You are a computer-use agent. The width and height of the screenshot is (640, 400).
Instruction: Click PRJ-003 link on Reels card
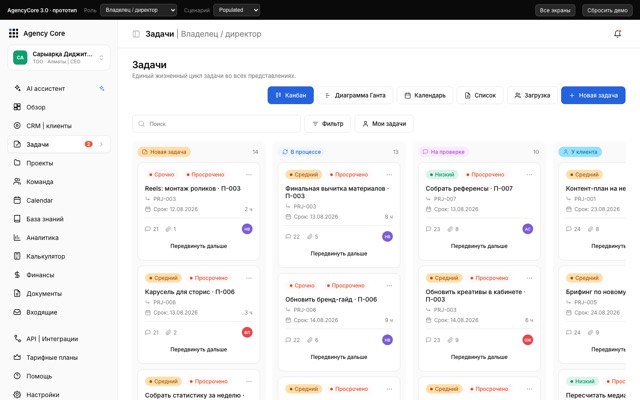pos(164,199)
